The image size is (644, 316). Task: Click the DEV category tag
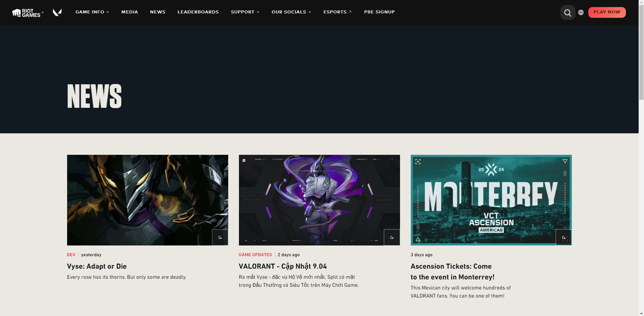click(x=71, y=255)
